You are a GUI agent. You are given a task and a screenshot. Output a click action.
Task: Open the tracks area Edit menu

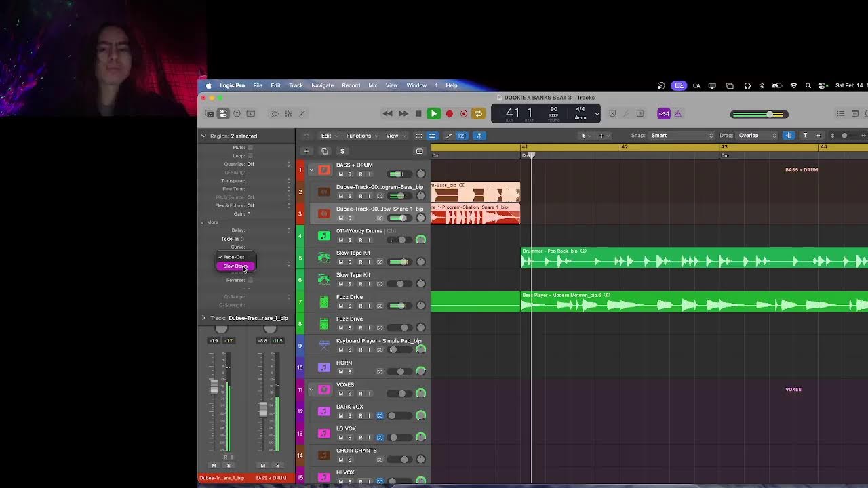click(329, 136)
